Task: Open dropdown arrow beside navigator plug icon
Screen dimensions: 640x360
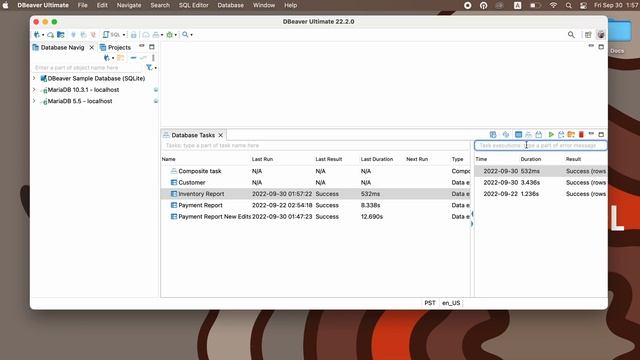Action: click(x=113, y=58)
